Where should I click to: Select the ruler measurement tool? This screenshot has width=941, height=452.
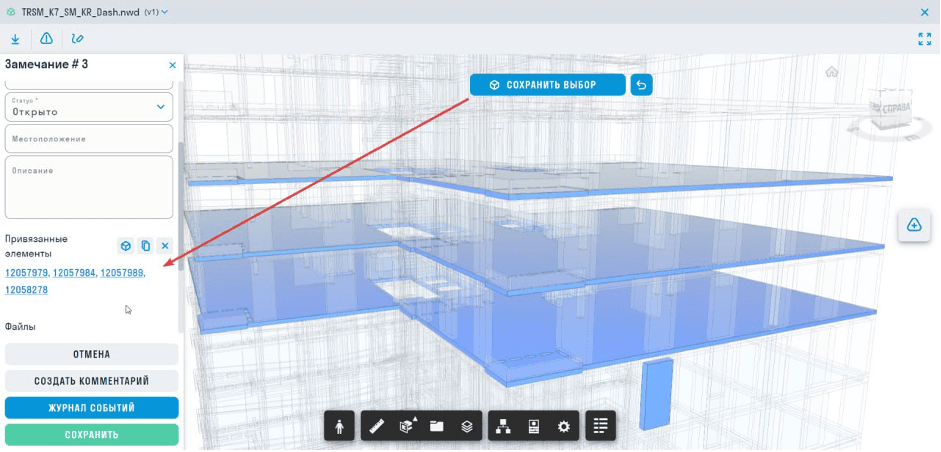pyautogui.click(x=377, y=426)
